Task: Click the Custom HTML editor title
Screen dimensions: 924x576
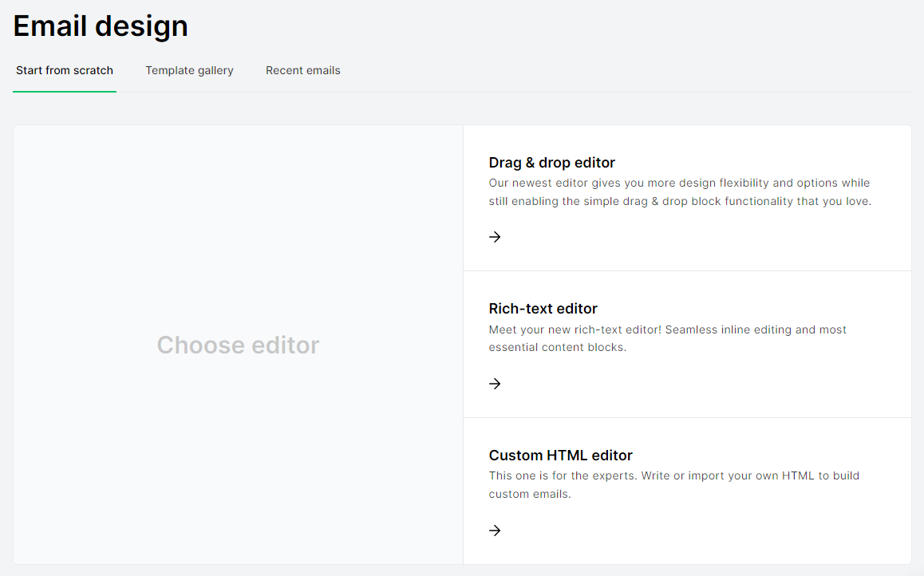Action: pos(560,456)
